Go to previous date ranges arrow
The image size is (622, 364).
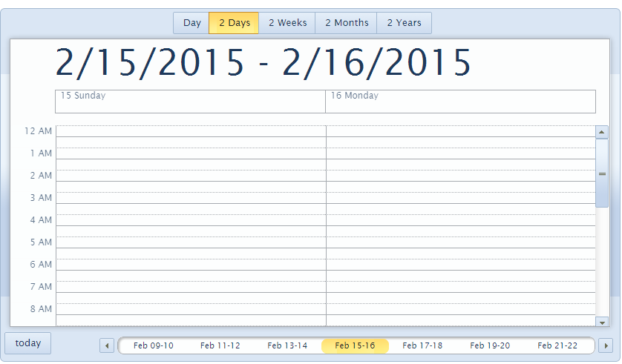point(107,345)
